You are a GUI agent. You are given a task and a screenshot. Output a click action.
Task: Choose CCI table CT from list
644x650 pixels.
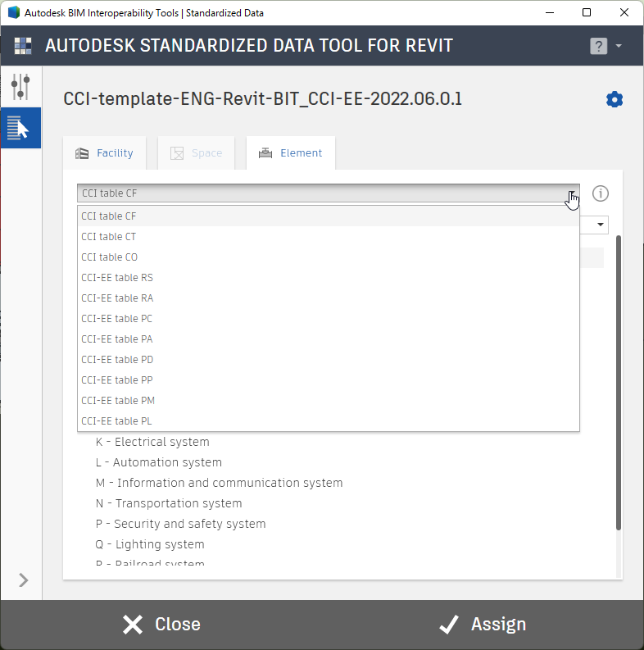pos(329,237)
